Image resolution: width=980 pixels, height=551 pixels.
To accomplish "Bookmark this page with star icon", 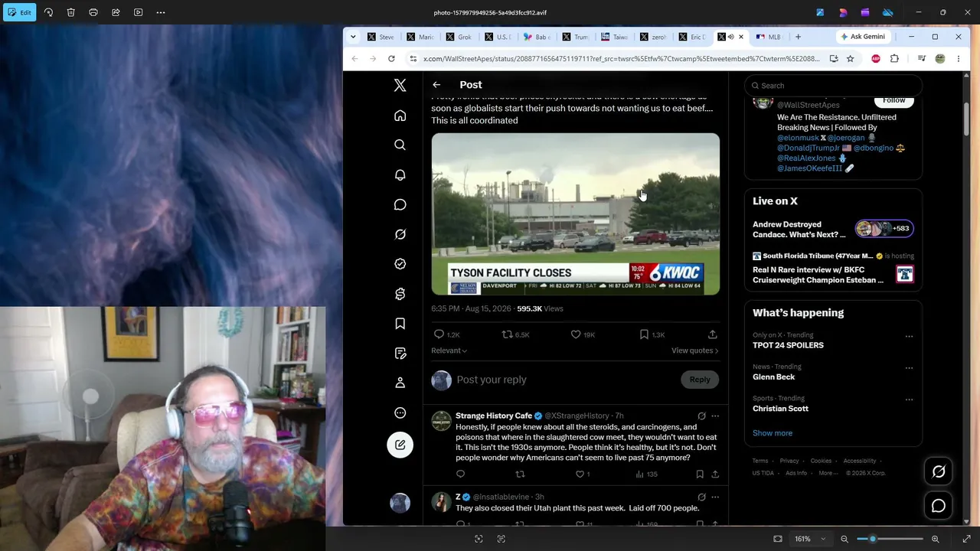I will pyautogui.click(x=850, y=59).
